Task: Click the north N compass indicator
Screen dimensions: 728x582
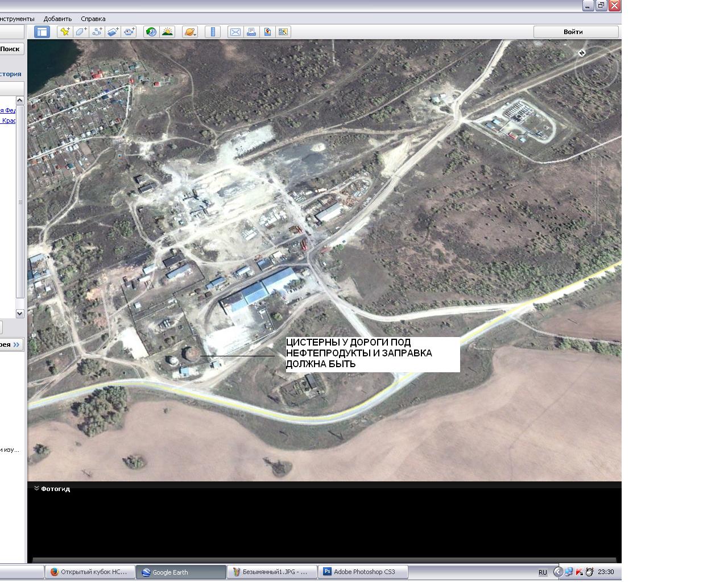Action: [582, 53]
